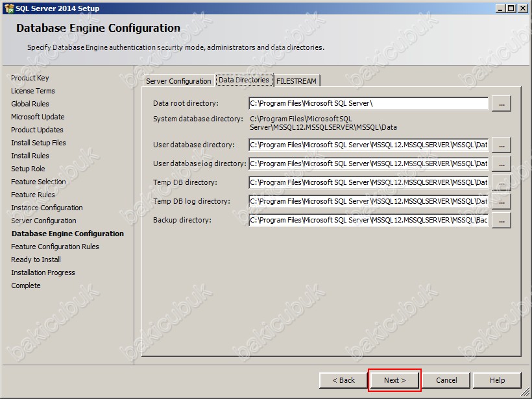
Task: Browse for the Data root directory
Action: click(502, 104)
